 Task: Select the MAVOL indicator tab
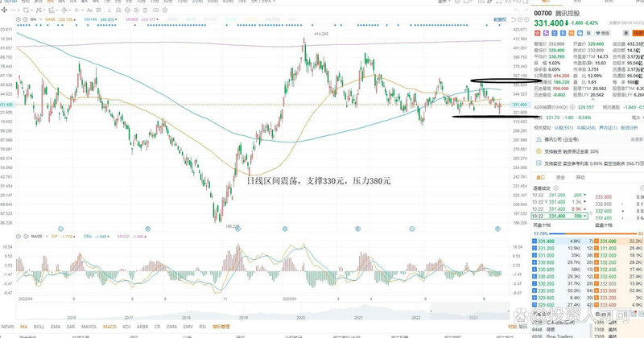coord(89,327)
